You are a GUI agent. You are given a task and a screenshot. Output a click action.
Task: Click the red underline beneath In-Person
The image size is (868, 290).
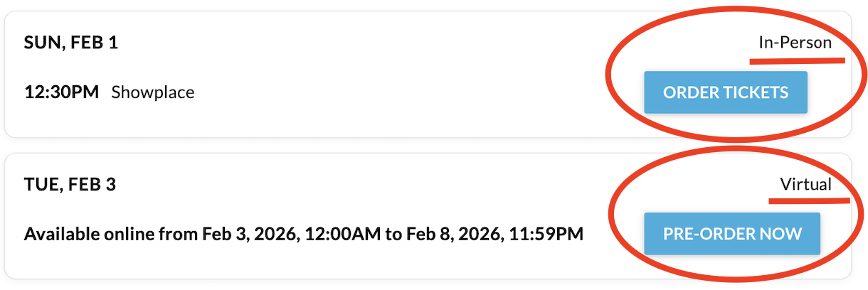point(797,61)
